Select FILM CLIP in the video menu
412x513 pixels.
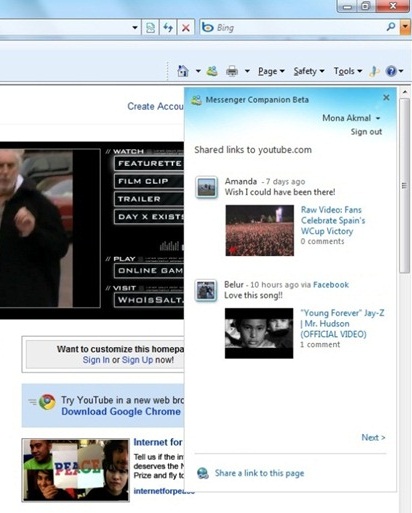coord(149,181)
